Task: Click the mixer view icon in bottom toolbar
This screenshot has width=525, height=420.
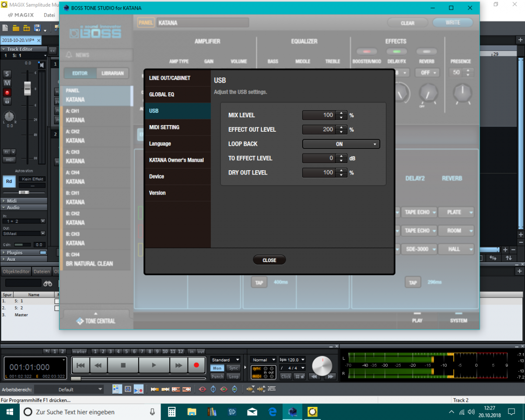Action: (x=128, y=389)
